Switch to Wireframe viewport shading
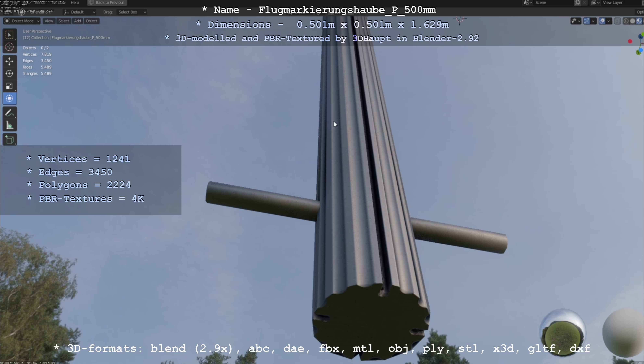This screenshot has width=644, height=364. (626, 21)
